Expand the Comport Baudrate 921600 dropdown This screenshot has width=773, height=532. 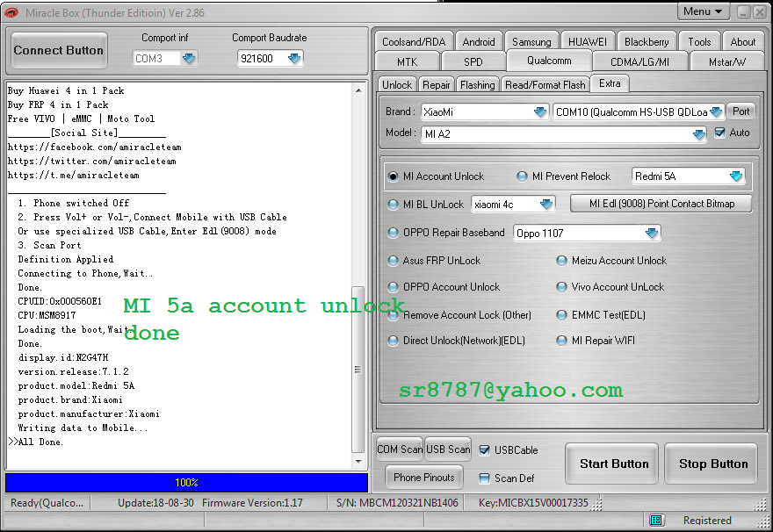294,59
